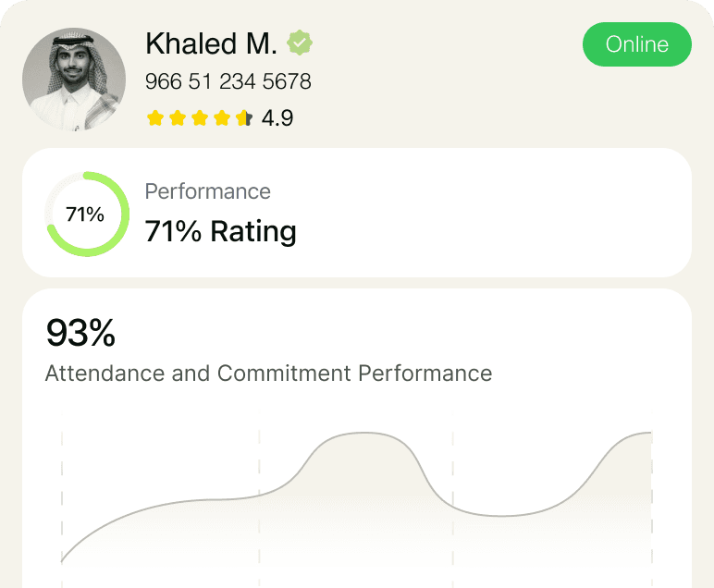714x588 pixels.
Task: Open the Performance rating card
Action: click(357, 213)
